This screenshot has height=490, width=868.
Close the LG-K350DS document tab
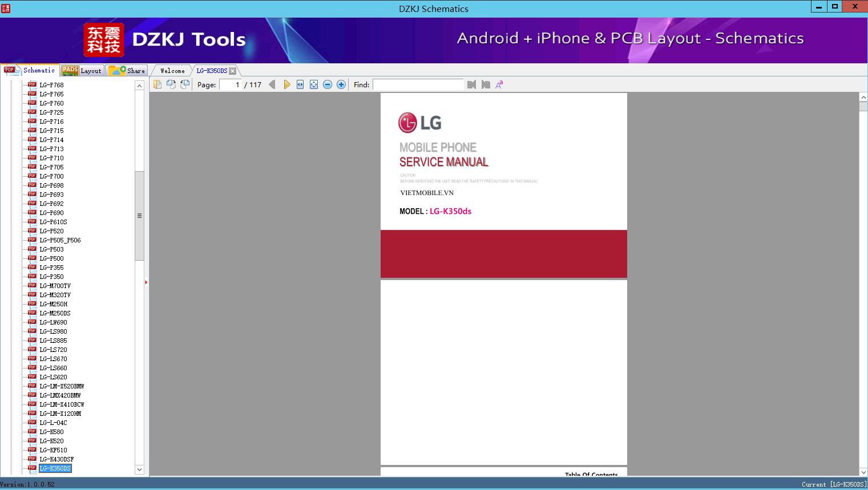[232, 71]
